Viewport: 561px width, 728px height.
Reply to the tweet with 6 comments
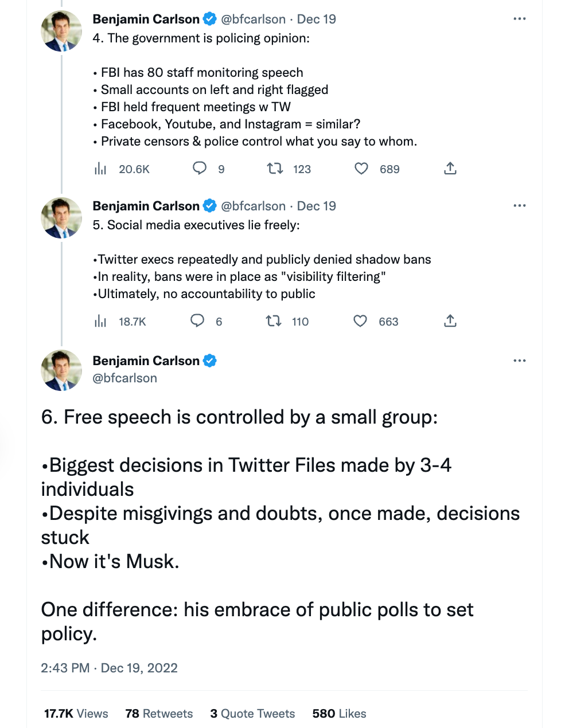(x=197, y=321)
